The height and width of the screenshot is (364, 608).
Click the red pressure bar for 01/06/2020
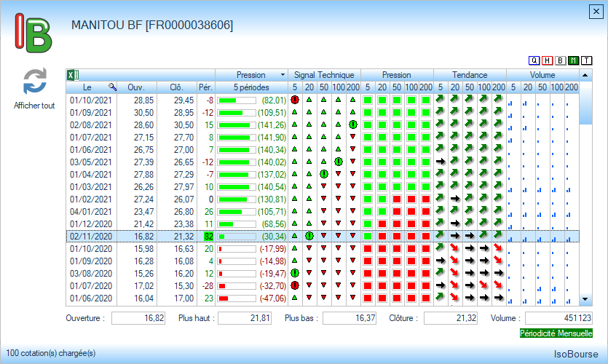237,298
